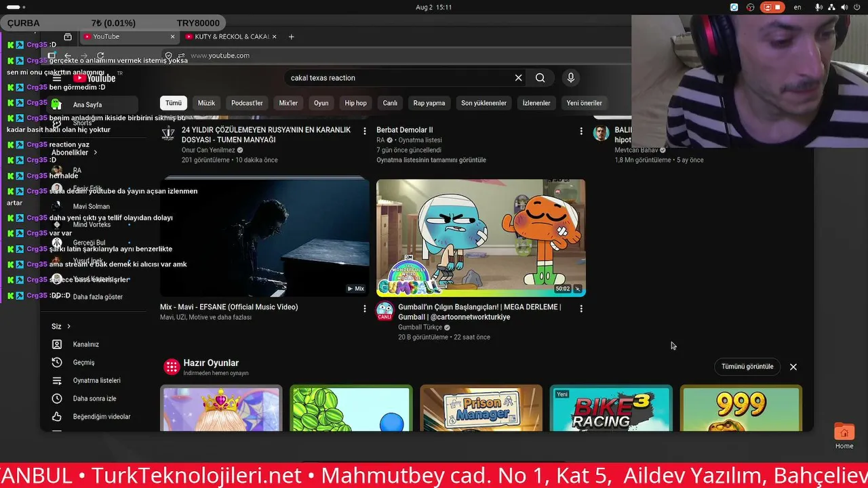Viewport: 868px width, 488px height.
Task: Select the Yeni öneriler filter chip
Action: (585, 103)
